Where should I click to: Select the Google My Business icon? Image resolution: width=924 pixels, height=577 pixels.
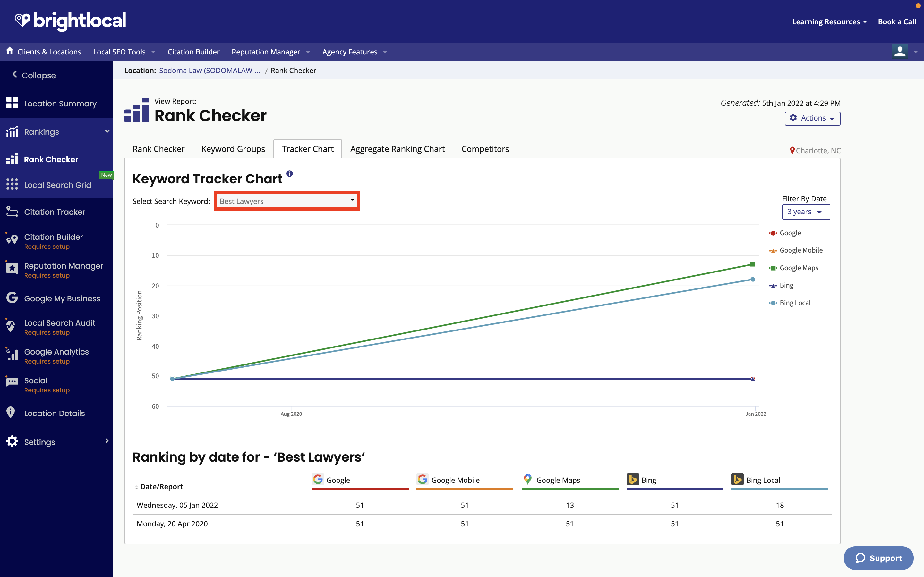(11, 298)
